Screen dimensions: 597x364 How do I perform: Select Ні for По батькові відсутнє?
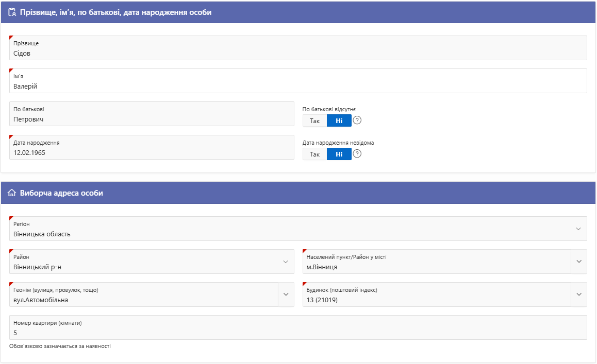coord(339,120)
